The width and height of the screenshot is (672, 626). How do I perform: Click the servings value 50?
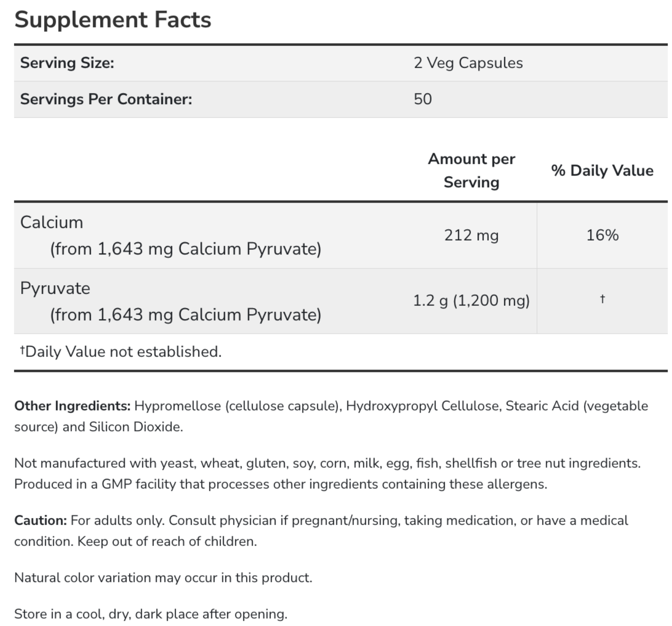tap(422, 99)
